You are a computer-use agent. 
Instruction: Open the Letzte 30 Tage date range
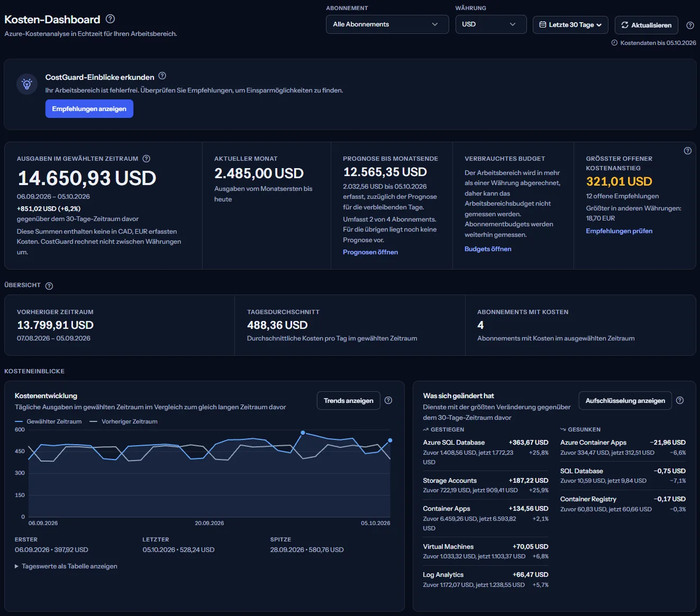click(570, 25)
